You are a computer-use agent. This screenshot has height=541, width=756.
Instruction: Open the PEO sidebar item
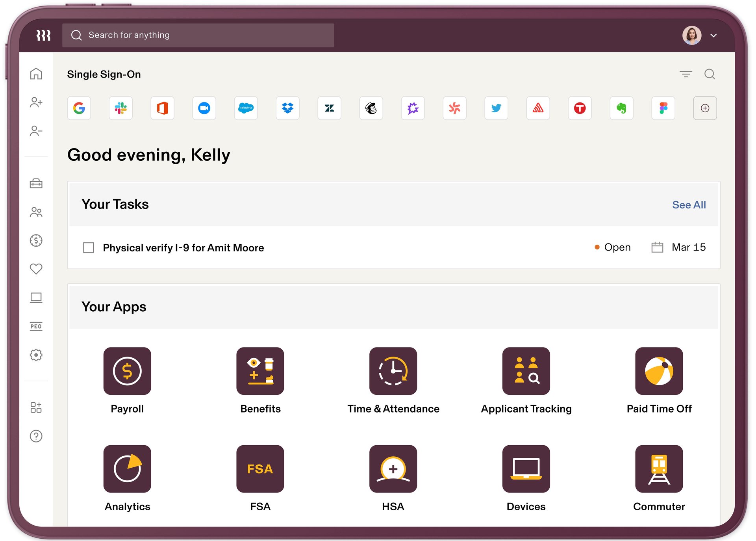(x=36, y=326)
